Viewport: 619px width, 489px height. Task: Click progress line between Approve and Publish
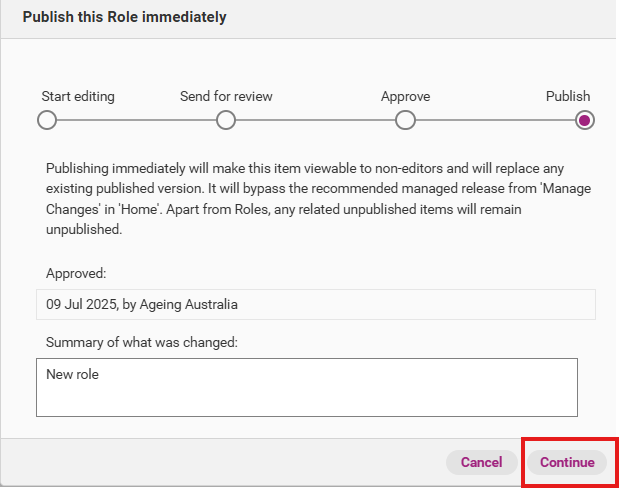pos(495,120)
